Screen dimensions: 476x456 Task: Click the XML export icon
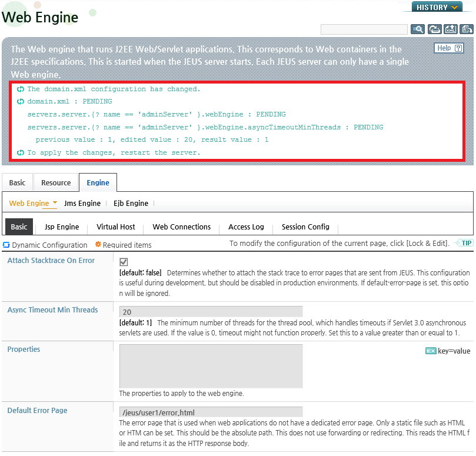tap(451, 29)
